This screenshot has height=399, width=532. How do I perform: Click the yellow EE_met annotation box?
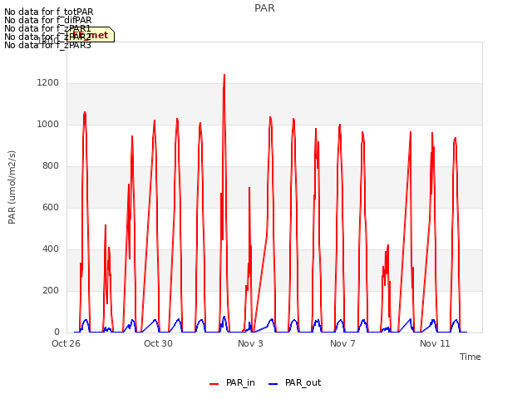pos(91,35)
